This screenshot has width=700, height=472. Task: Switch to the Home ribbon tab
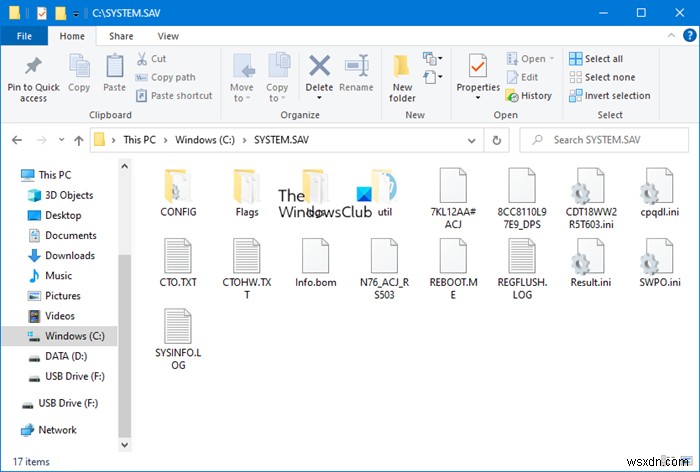point(72,36)
